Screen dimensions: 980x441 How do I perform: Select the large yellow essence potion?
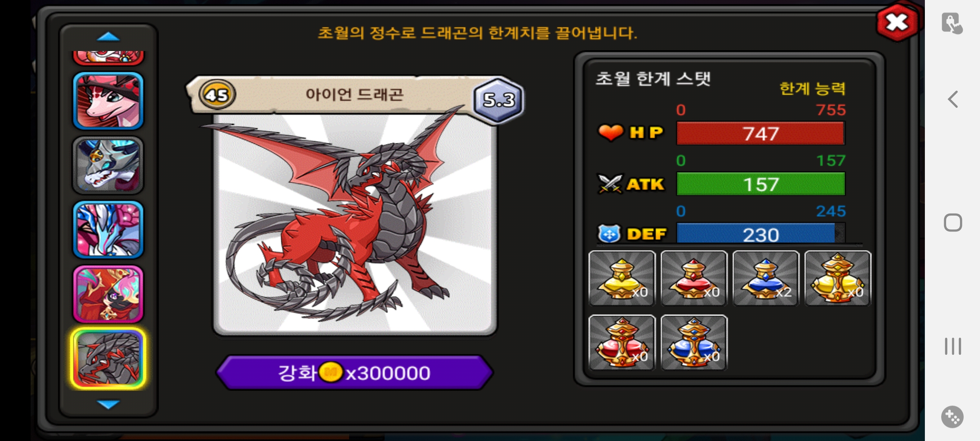click(837, 278)
